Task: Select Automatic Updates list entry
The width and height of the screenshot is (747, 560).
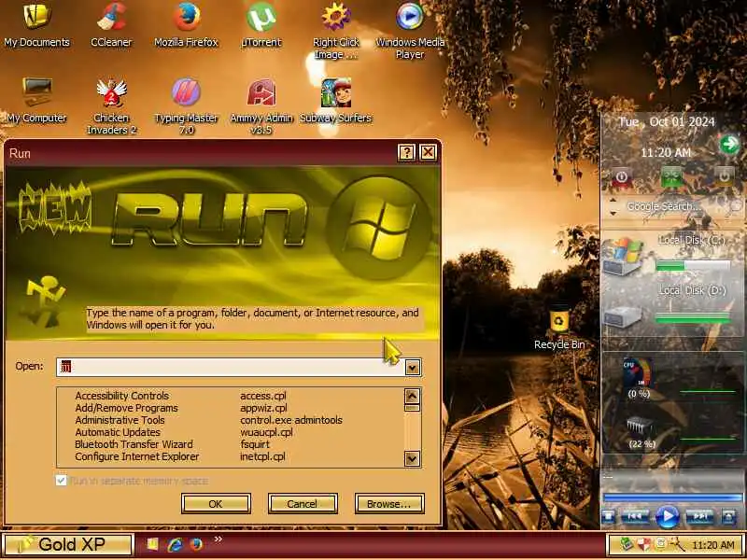Action: (118, 432)
